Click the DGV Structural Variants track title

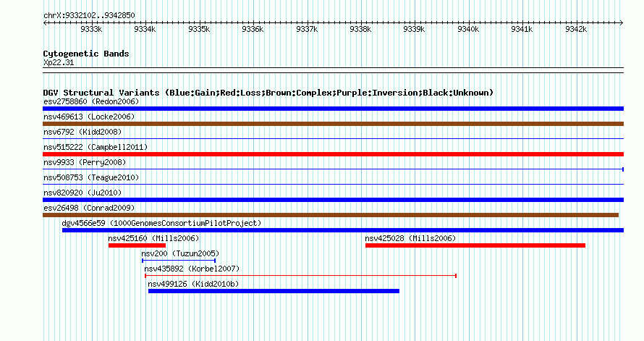click(268, 93)
